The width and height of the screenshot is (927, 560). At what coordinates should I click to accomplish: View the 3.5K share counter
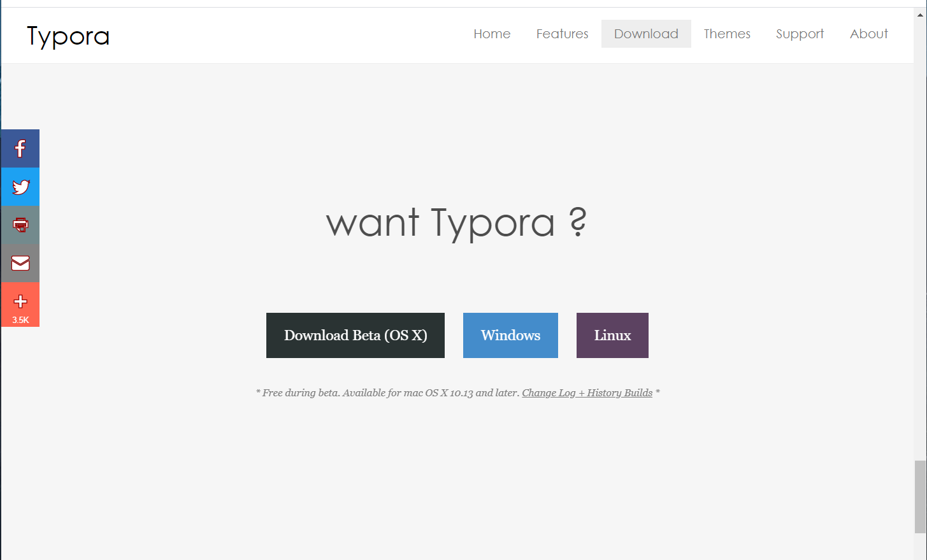(x=20, y=319)
